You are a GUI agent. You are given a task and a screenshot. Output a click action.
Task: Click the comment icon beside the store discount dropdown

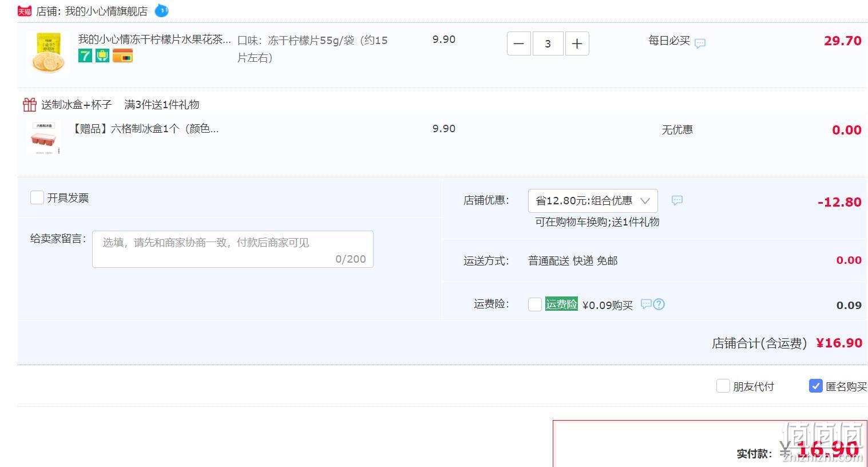(677, 200)
